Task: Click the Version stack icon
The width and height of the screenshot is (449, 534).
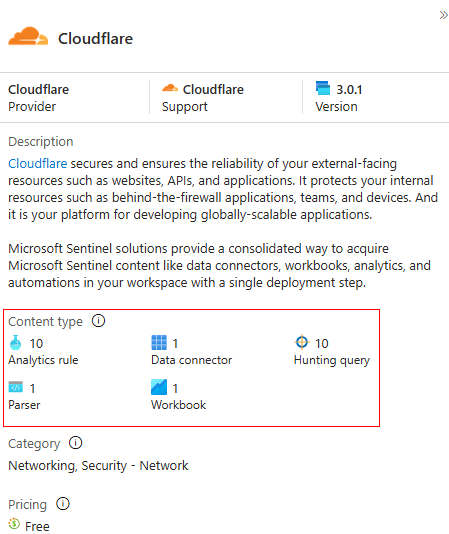Action: click(323, 88)
